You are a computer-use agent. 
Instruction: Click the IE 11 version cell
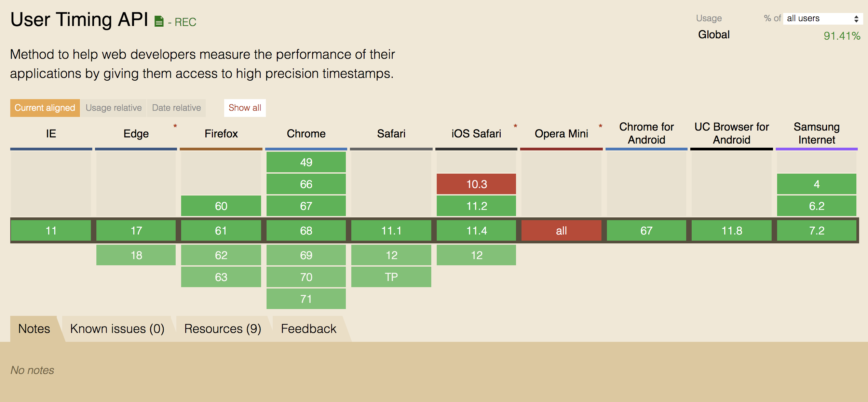tap(51, 231)
